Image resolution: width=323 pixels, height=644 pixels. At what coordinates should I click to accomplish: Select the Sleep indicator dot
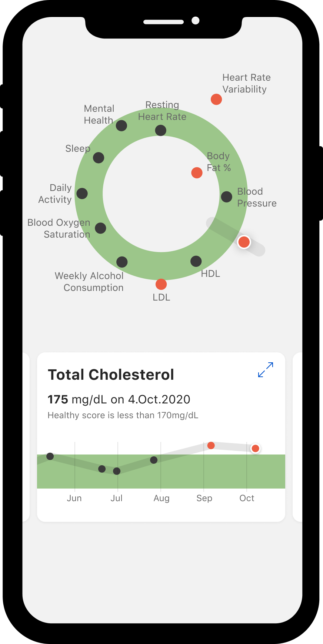(99, 158)
